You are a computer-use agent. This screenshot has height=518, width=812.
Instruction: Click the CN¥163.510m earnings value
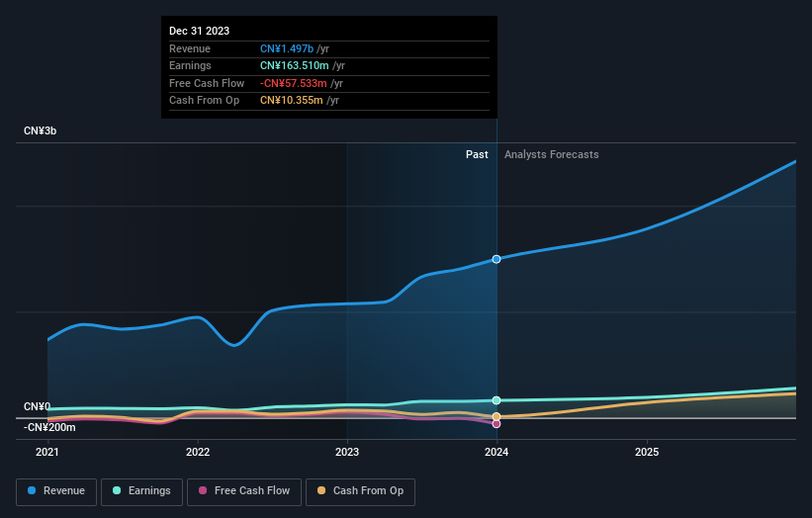294,65
